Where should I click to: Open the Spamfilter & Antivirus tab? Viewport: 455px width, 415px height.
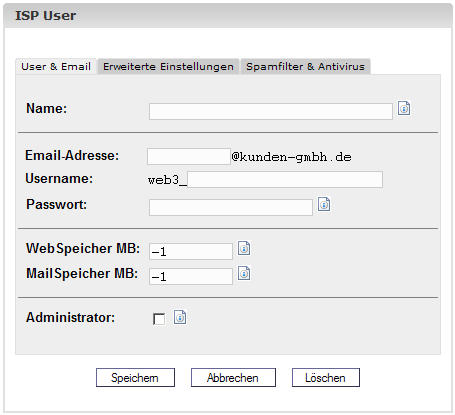(305, 67)
